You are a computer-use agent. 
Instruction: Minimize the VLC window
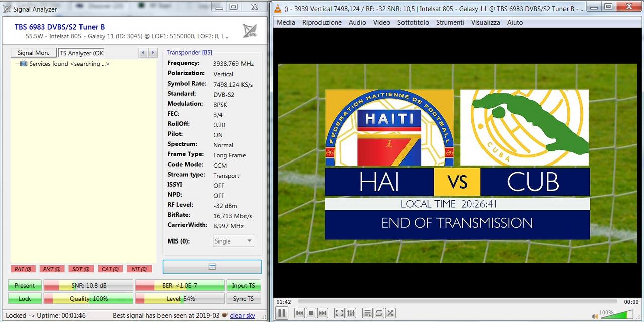point(595,7)
